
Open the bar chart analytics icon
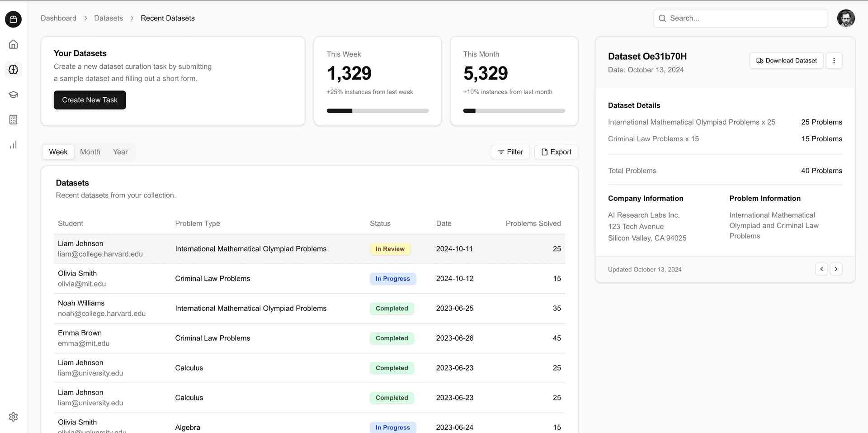click(x=13, y=145)
